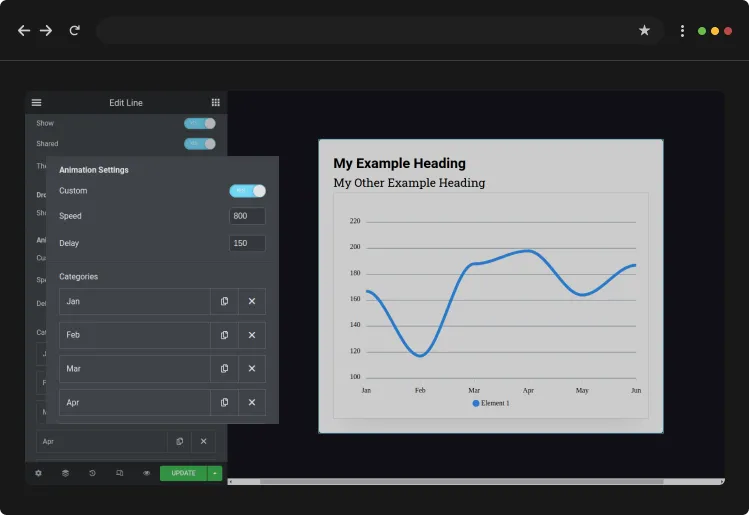Expand the Update button options arrow

click(215, 473)
